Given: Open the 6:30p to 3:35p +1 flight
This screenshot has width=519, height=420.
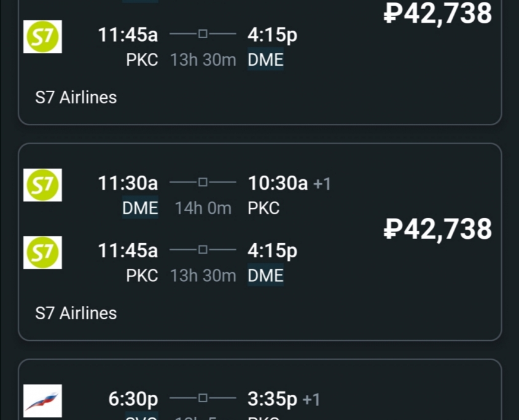Looking at the screenshot, I should click(214, 405).
